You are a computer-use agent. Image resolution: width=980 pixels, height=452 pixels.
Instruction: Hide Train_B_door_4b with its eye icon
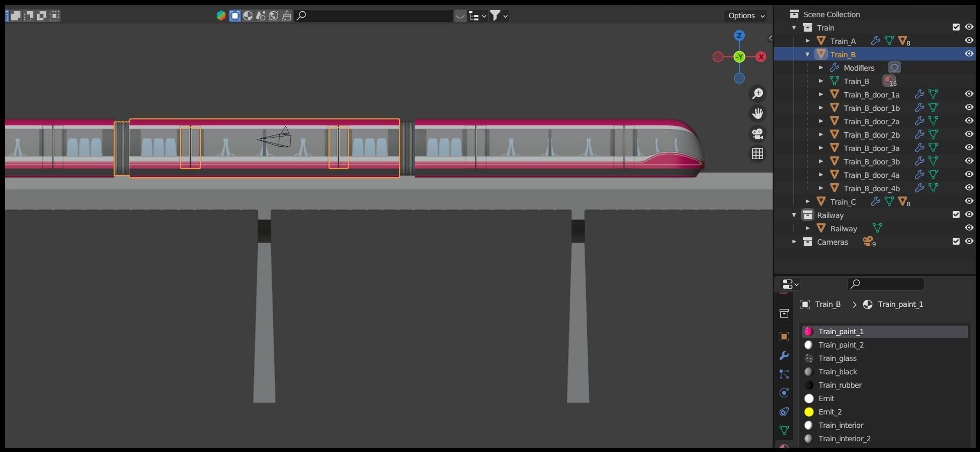969,187
